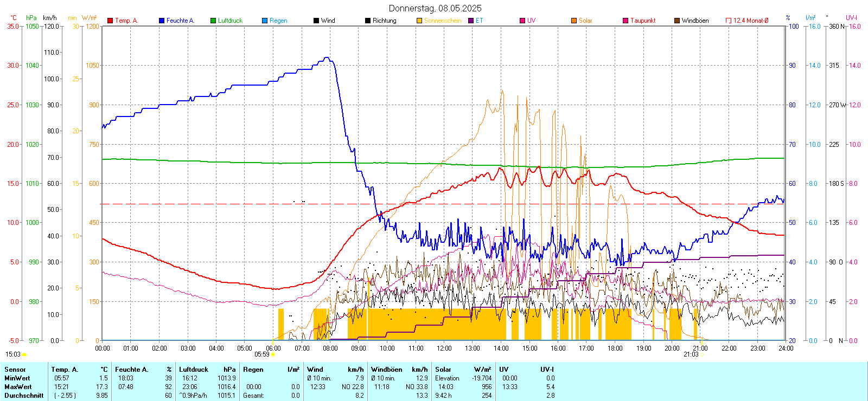Click the Sensor header in the data table
Viewport: 868px width, 401px height.
pyautogui.click(x=15, y=370)
